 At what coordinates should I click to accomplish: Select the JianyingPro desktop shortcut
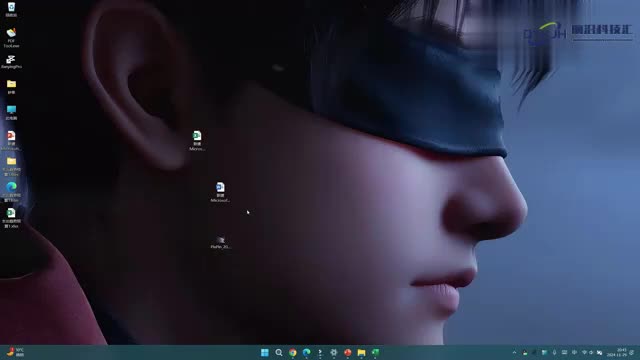point(11,62)
